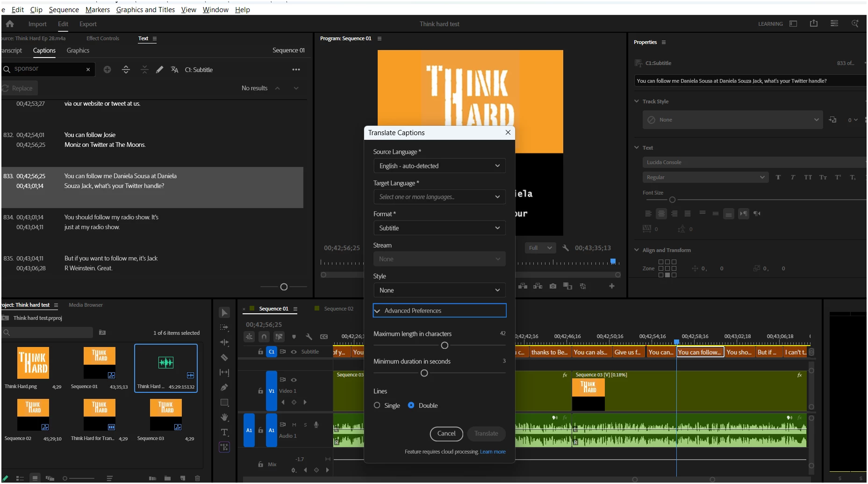Open the timeline wrench display settings
868x484 pixels.
pos(308,337)
